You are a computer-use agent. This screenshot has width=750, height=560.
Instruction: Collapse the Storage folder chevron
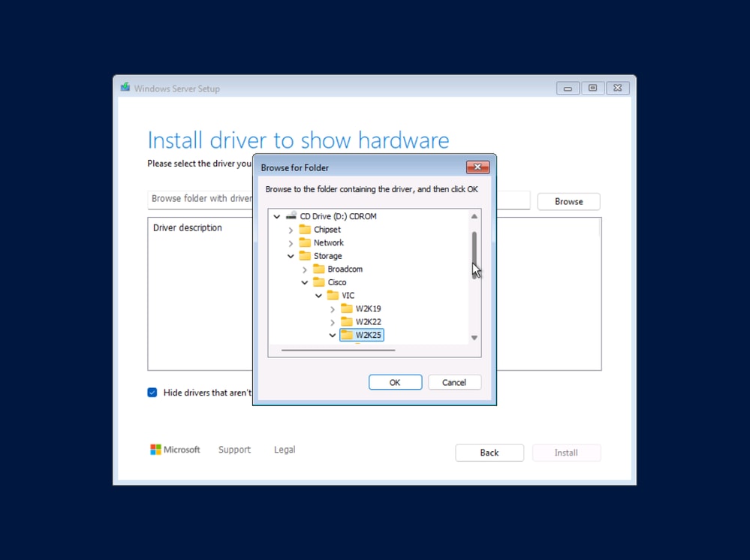291,255
